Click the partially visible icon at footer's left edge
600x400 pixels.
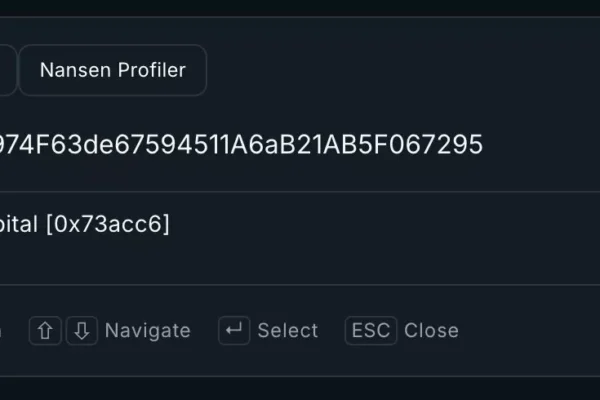point(1,331)
